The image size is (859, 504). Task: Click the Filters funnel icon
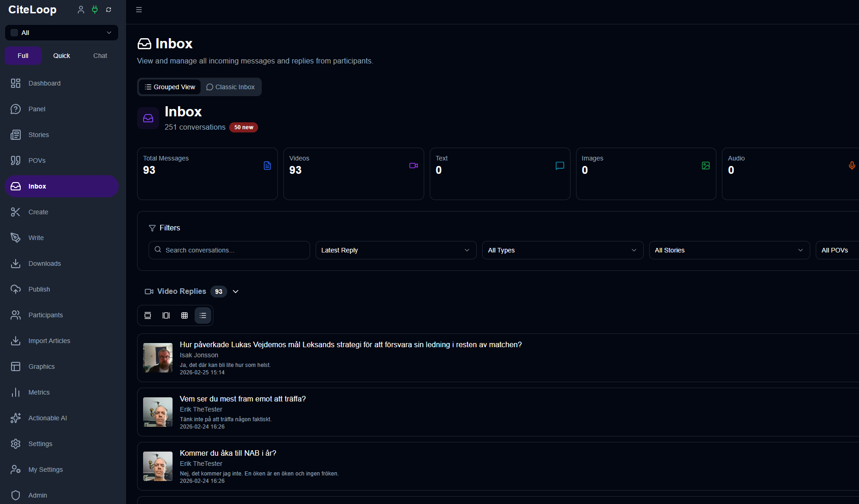[x=152, y=228]
